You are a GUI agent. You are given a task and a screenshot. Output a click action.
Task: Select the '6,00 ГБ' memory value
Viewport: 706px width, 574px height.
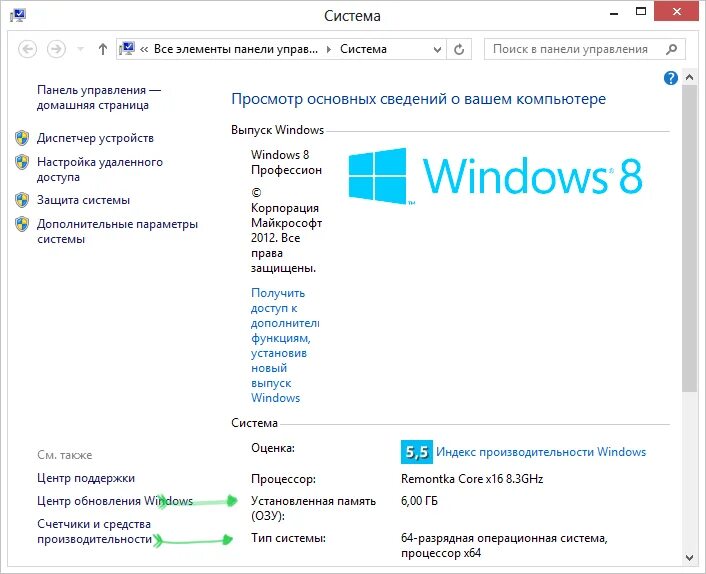point(419,501)
